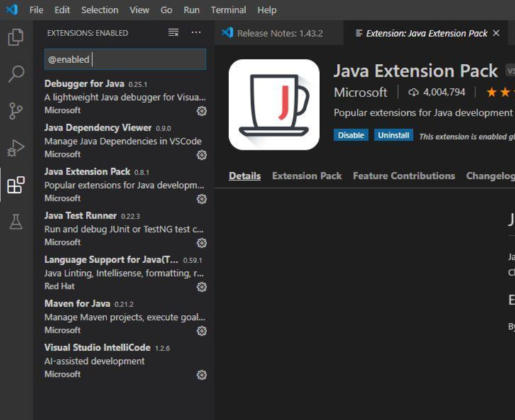Click the Microsoft publisher link
The height and width of the screenshot is (420, 515).
coord(360,93)
